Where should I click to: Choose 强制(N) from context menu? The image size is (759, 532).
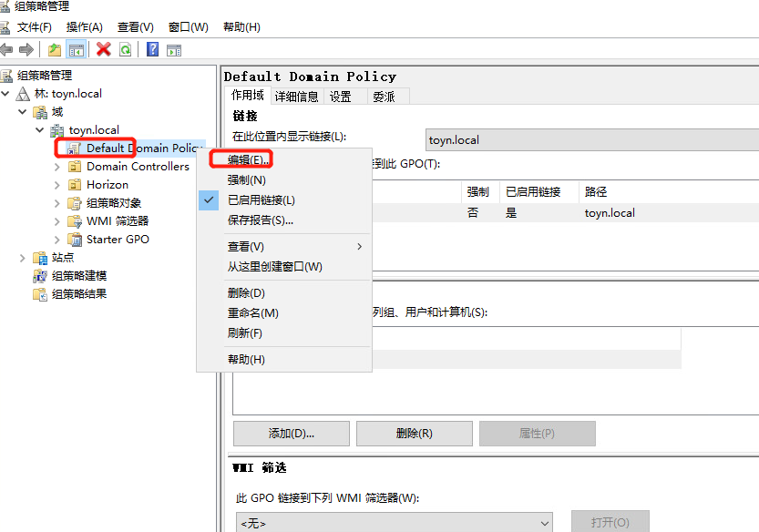point(284,180)
